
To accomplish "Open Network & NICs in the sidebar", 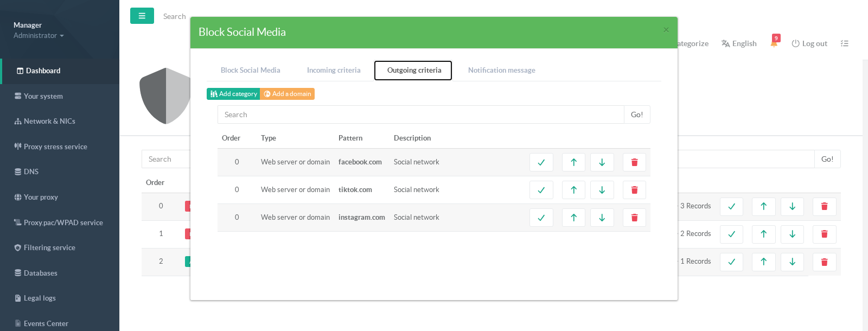I will click(60, 121).
